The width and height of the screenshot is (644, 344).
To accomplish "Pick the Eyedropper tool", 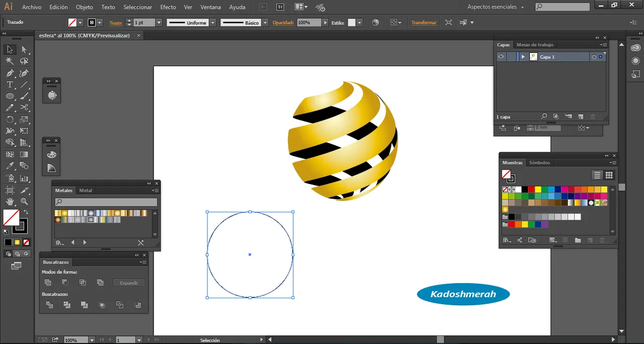I will (10, 166).
